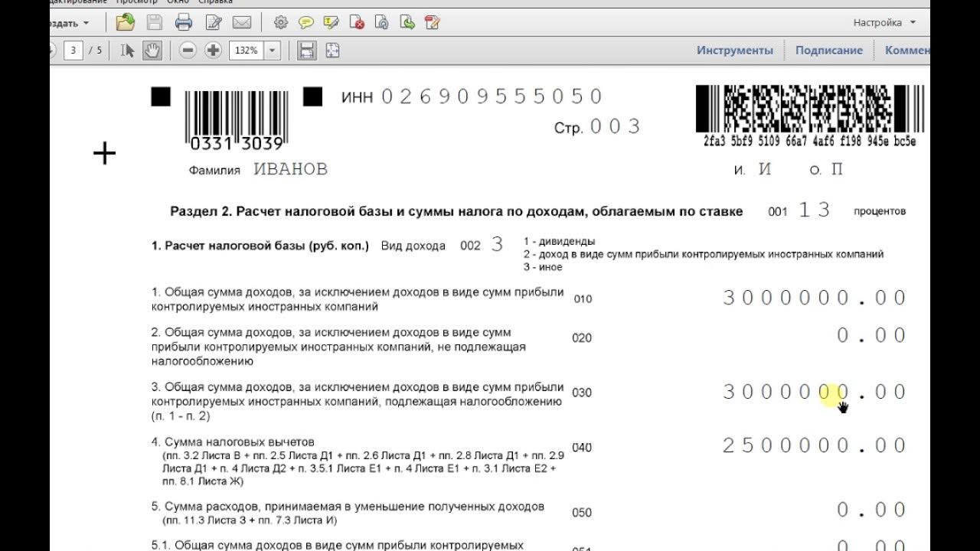Send file via the email envelope icon
Screen dimensions: 980x551
242,22
